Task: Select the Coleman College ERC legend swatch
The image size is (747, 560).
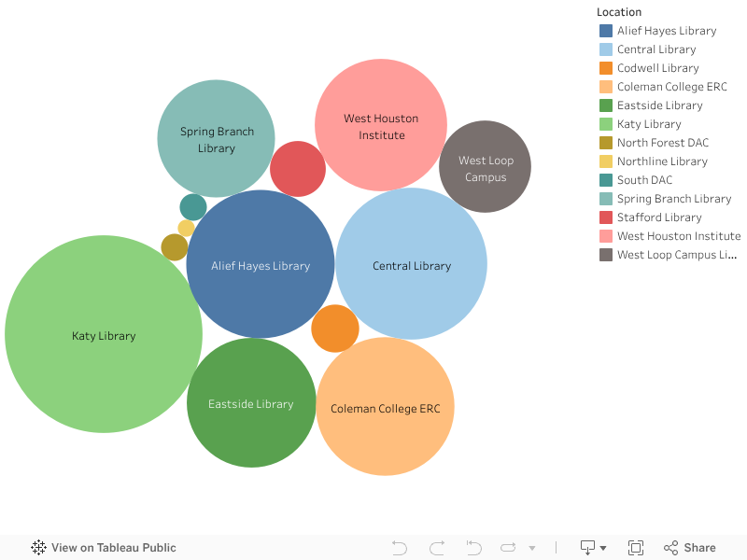Action: point(605,87)
